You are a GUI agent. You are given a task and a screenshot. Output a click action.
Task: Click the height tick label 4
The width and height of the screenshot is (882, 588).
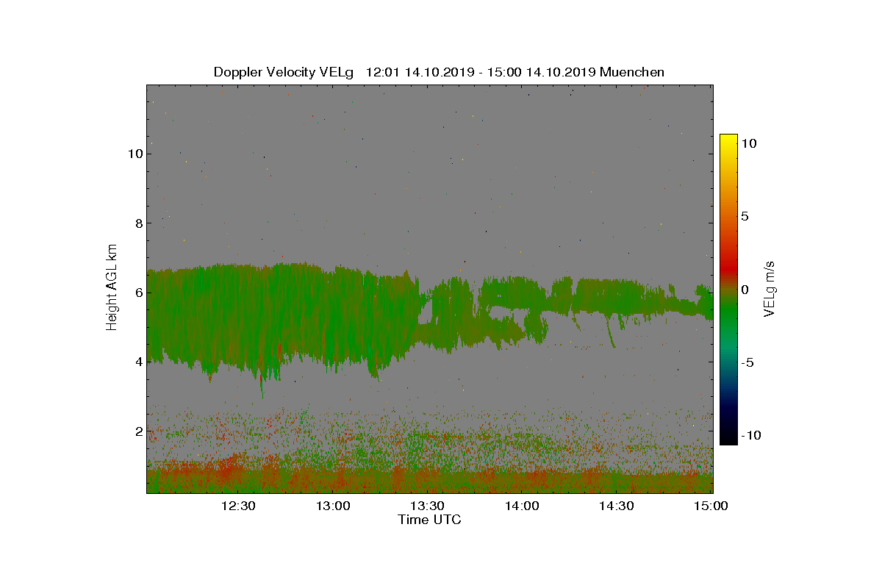(137, 362)
